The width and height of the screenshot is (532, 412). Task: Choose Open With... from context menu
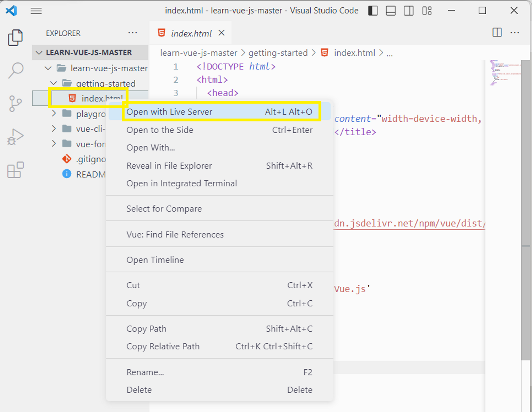click(x=219, y=147)
